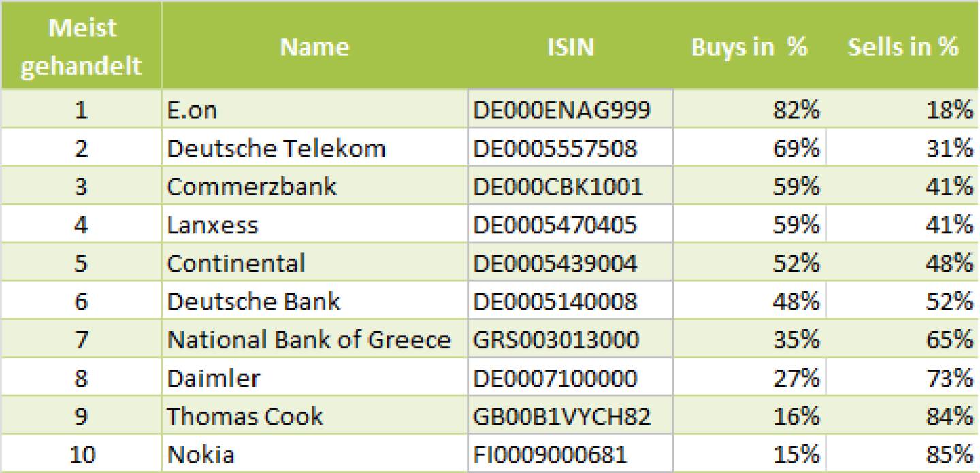Select the Deutsche Telekom cell
Image resolution: width=980 pixels, height=473 pixels.
[x=314, y=147]
